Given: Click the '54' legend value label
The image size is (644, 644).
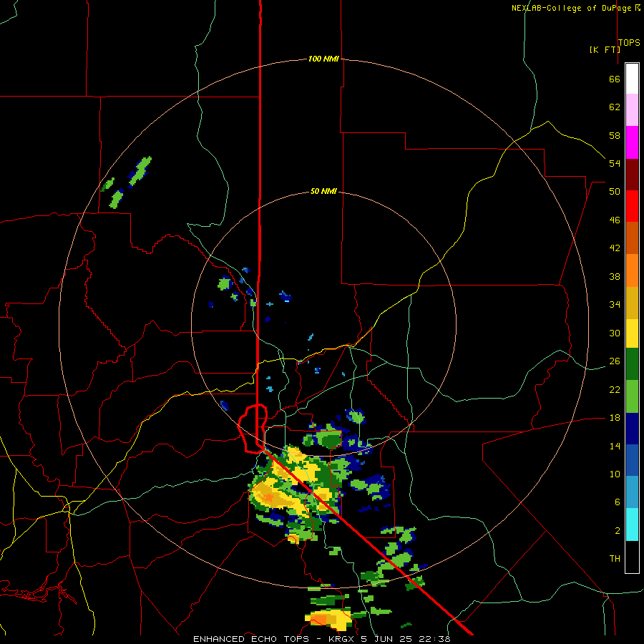Looking at the screenshot, I should click(615, 163).
